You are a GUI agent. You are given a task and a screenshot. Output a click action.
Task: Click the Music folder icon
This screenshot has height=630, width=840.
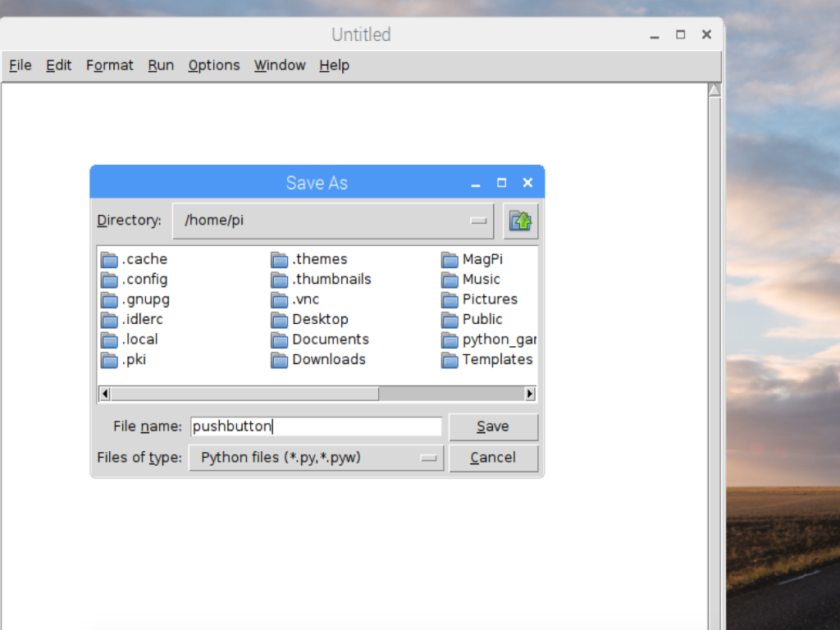[x=450, y=280]
